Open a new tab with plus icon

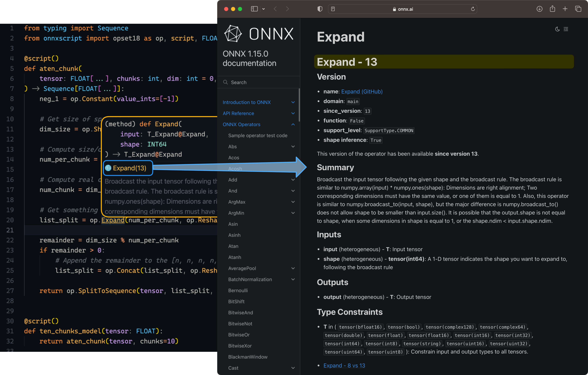pos(565,9)
